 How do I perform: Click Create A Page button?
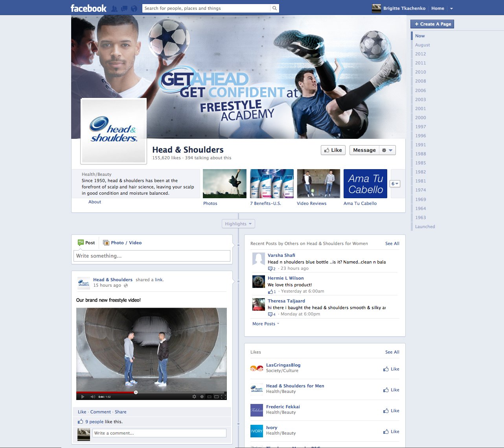[432, 24]
